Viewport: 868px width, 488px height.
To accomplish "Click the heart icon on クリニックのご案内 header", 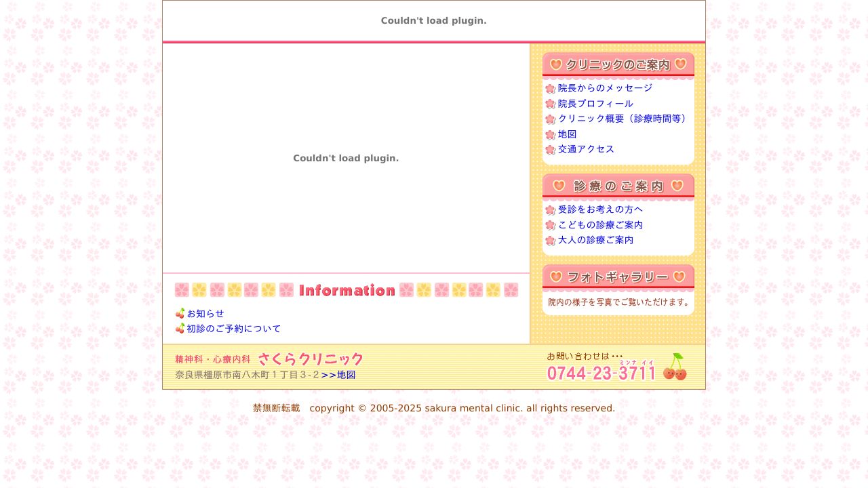I will (x=556, y=64).
